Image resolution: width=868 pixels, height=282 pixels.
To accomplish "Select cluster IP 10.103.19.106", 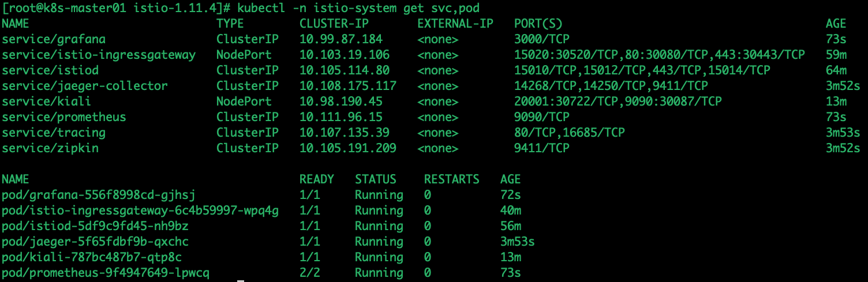I will click(x=345, y=55).
